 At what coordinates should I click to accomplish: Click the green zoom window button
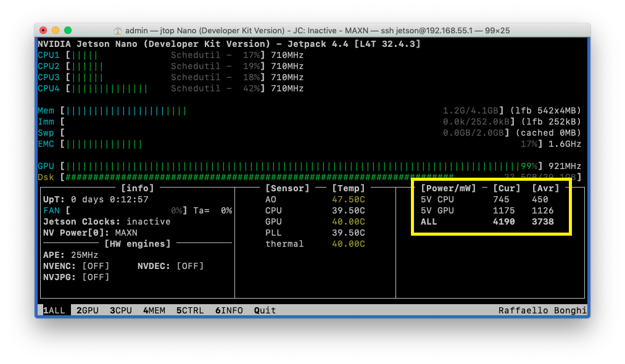pos(68,30)
